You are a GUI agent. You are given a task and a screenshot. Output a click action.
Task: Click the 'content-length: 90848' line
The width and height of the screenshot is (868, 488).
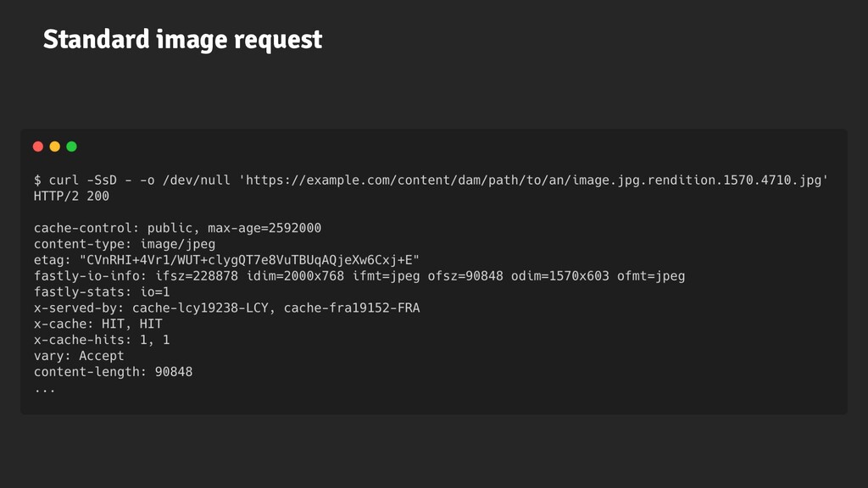(x=113, y=373)
